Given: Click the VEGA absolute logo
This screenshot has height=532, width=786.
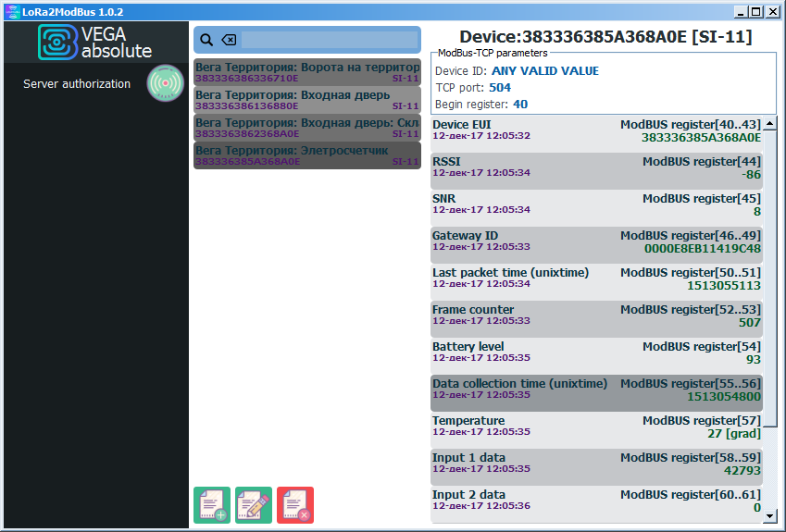Looking at the screenshot, I should click(x=95, y=42).
